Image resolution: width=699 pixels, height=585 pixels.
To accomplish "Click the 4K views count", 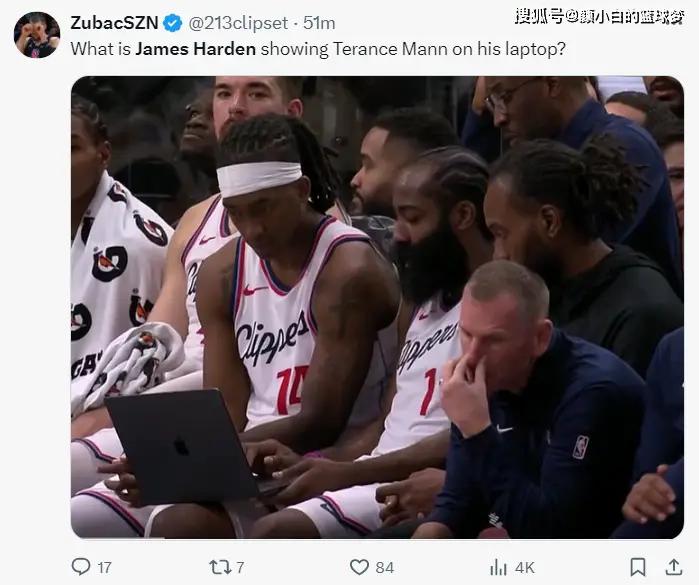I will point(524,568).
